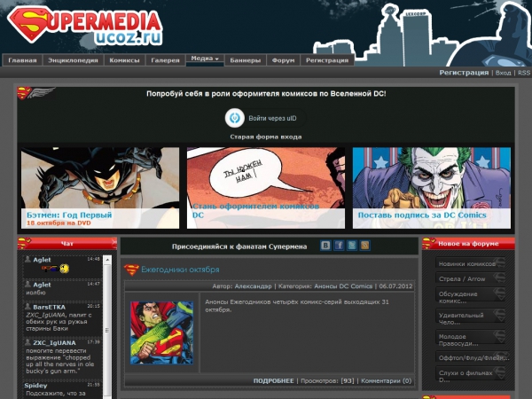Viewport: 532px width, 399px height.
Task: Click the winged Superman emblem above banners
Action: tap(36, 93)
